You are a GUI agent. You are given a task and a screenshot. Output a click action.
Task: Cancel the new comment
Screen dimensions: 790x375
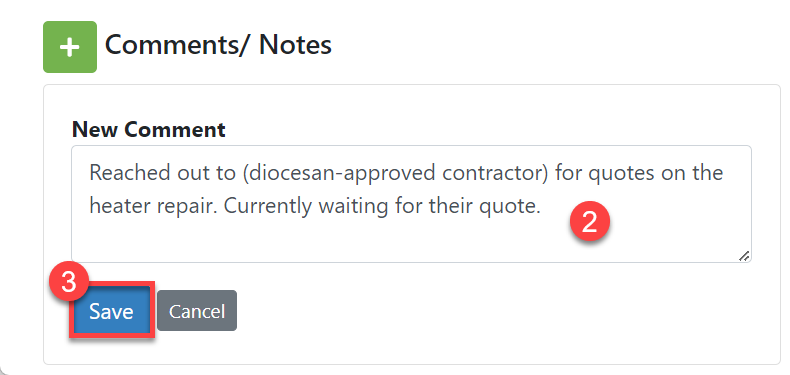pos(196,311)
